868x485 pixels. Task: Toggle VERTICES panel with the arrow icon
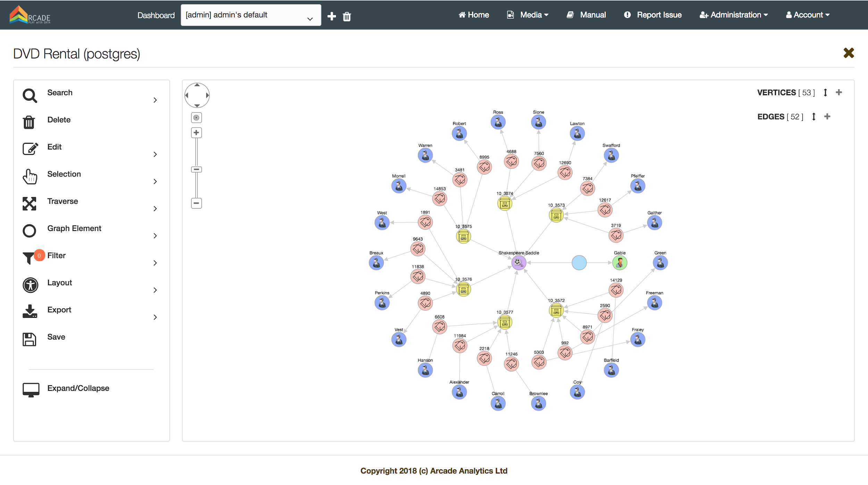click(825, 92)
